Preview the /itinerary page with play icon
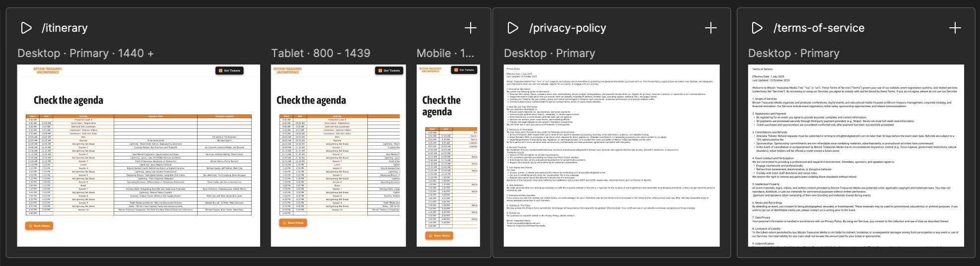 (x=26, y=28)
